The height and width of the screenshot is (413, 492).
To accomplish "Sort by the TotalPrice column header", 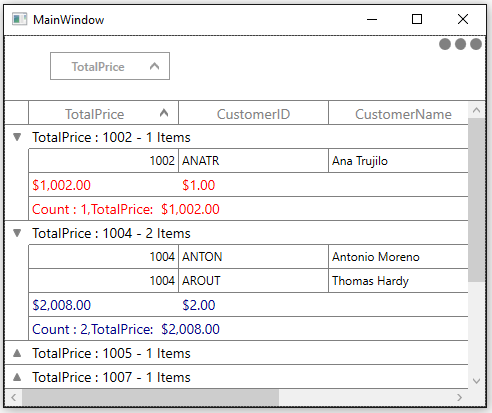I will click(x=104, y=113).
